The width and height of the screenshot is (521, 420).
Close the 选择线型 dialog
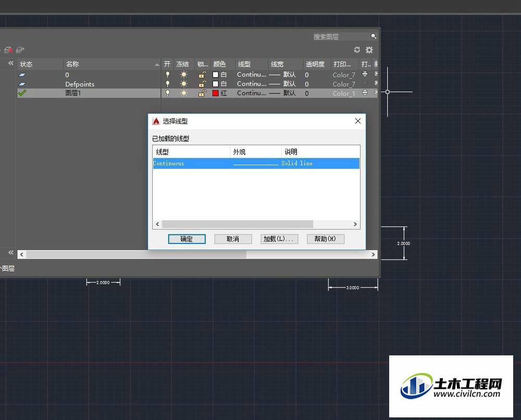tap(357, 121)
